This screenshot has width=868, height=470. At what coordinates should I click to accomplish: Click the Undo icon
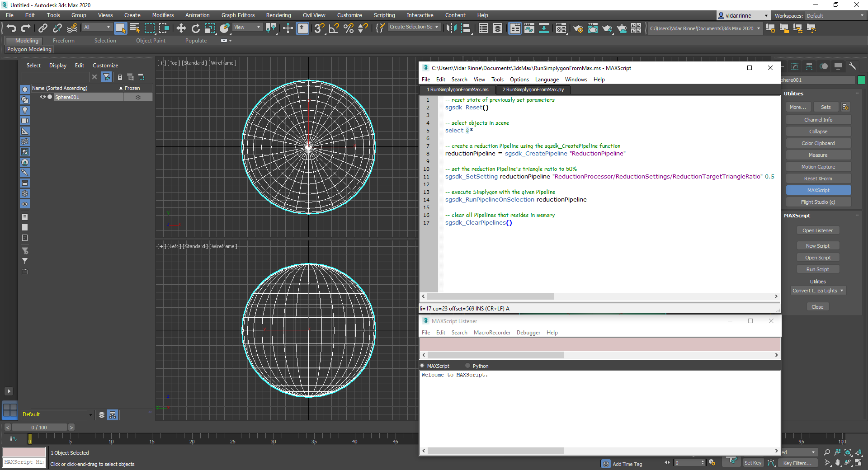coord(11,28)
